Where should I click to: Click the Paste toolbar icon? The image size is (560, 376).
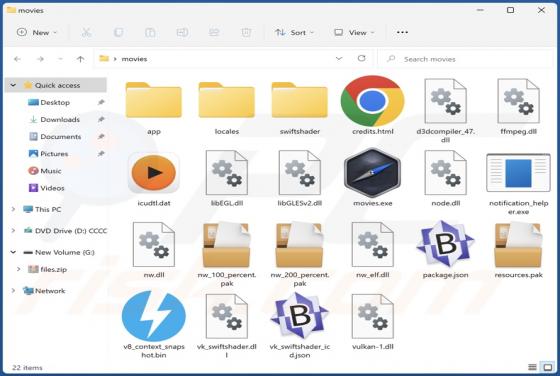(150, 32)
